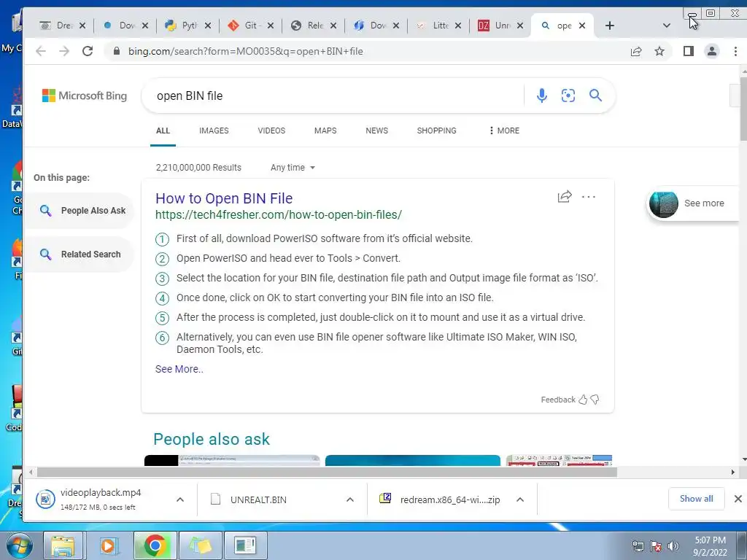The image size is (747, 560).
Task: Bookmark this page with the star icon
Action: [x=659, y=51]
